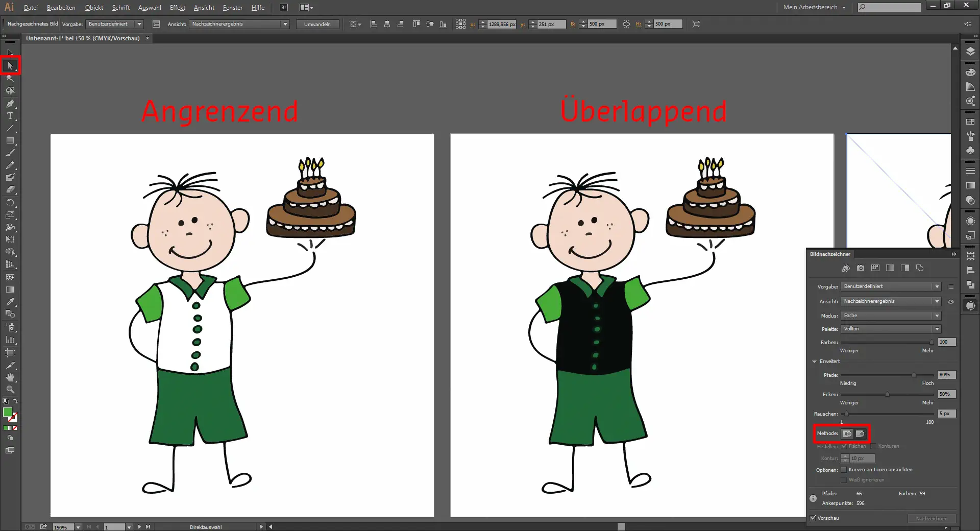Image resolution: width=980 pixels, height=531 pixels.
Task: Collapse the Erweitert section
Action: click(815, 361)
